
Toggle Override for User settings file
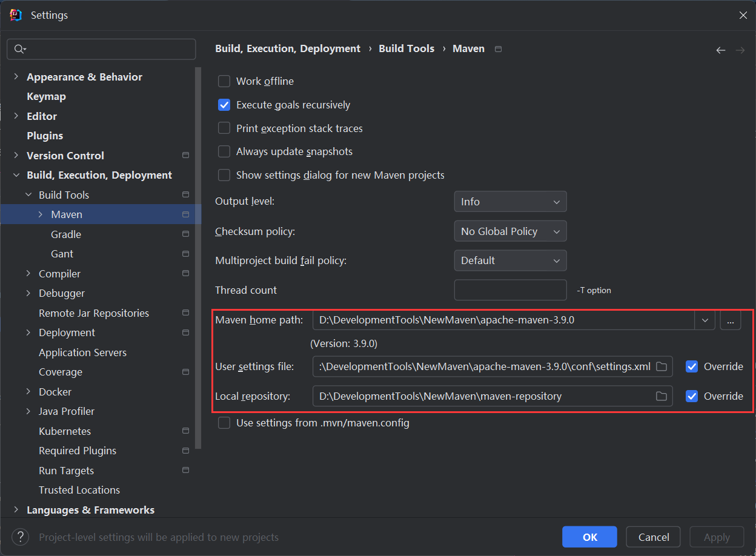point(692,366)
